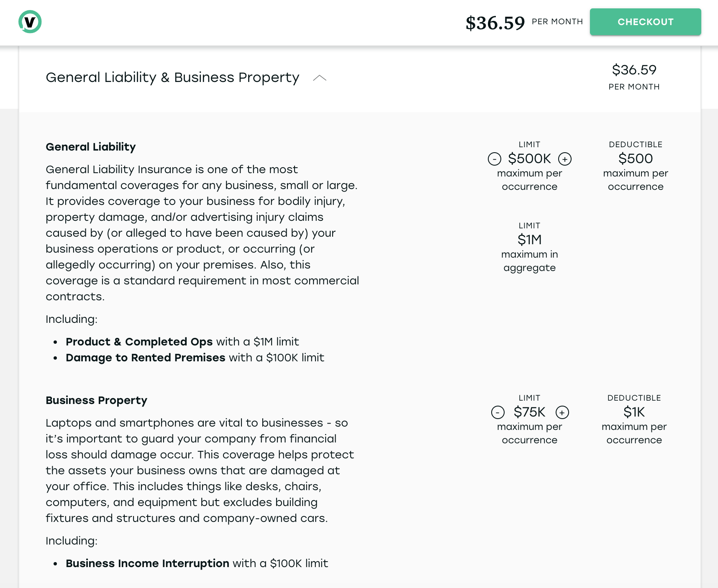Increase the General Liability $500K limit
718x588 pixels.
pos(565,159)
